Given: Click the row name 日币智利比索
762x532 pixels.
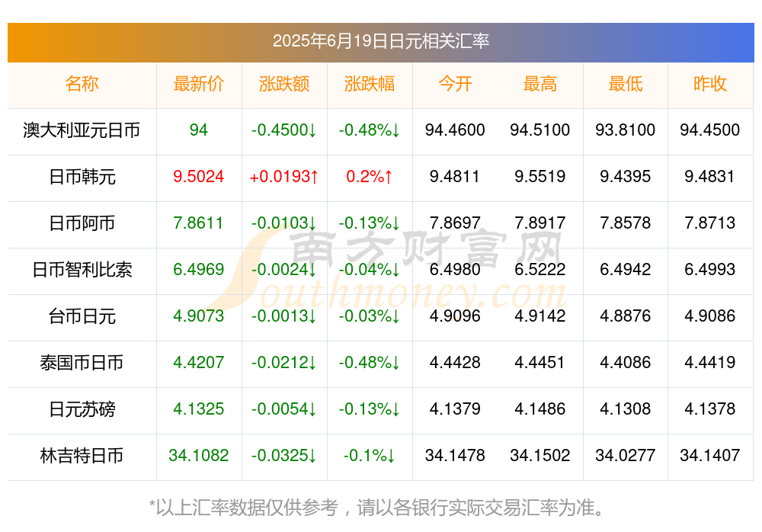Looking at the screenshot, I should [82, 269].
